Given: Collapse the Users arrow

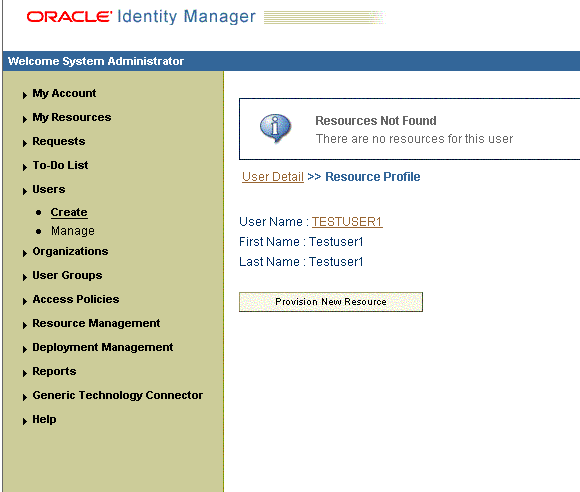Looking at the screenshot, I should pos(24,191).
